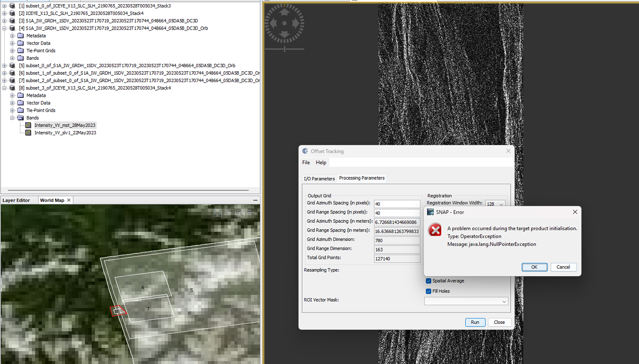
Task: Click the zoom-out magnifier in World Map
Action: (250, 213)
